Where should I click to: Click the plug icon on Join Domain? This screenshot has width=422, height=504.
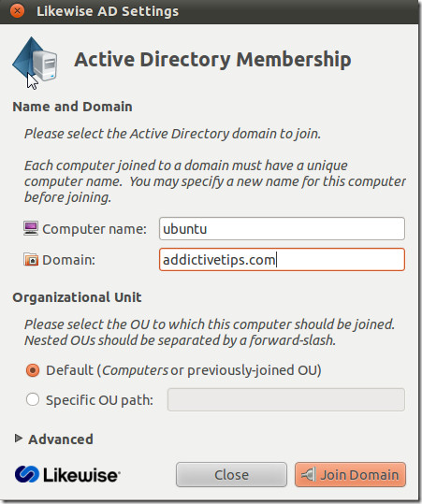point(308,475)
